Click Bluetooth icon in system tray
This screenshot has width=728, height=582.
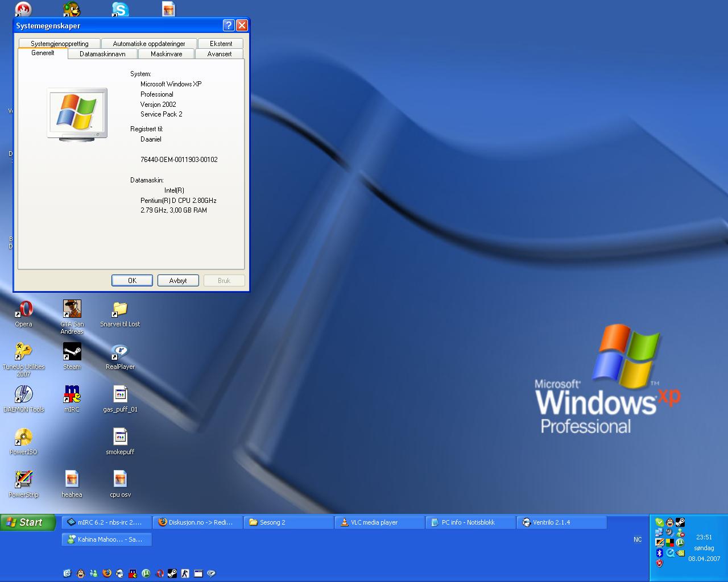click(x=660, y=553)
